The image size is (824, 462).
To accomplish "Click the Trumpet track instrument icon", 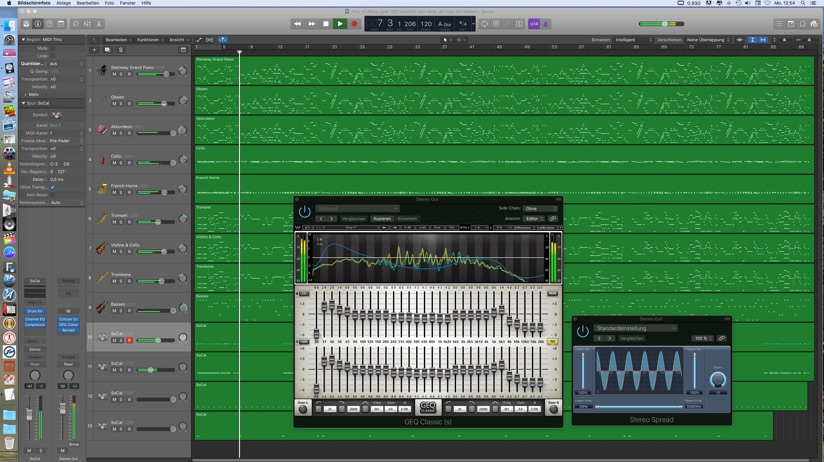I will (102, 218).
